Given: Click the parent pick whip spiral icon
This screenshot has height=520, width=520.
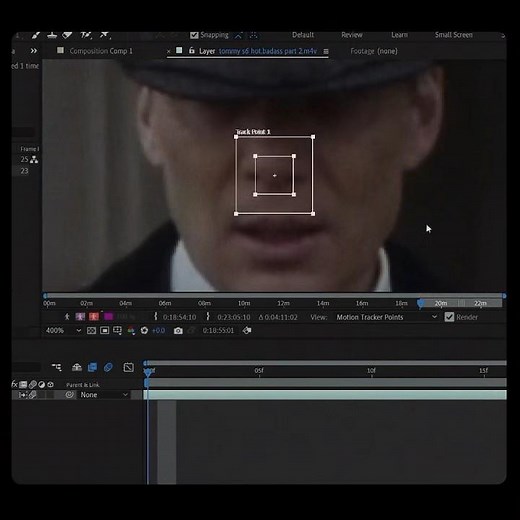Looking at the screenshot, I should click(x=70, y=395).
